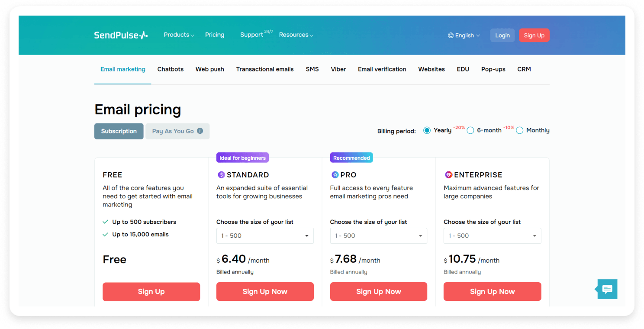
Task: Click the -10% 6-month discount label
Action: (509, 128)
